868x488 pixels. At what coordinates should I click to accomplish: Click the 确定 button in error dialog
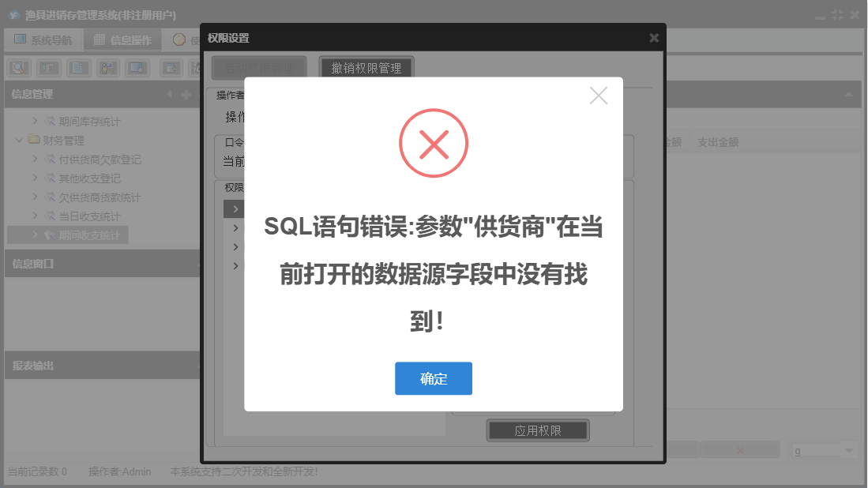[x=434, y=378]
